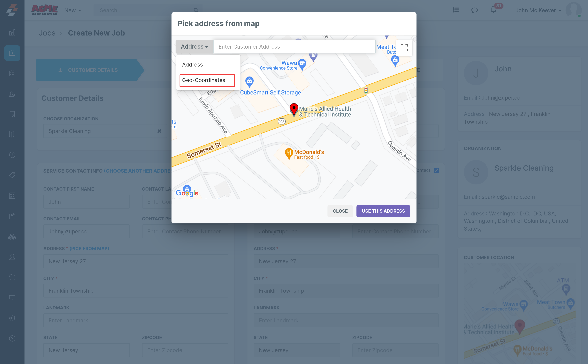Expand the Address type dropdown button

click(194, 47)
